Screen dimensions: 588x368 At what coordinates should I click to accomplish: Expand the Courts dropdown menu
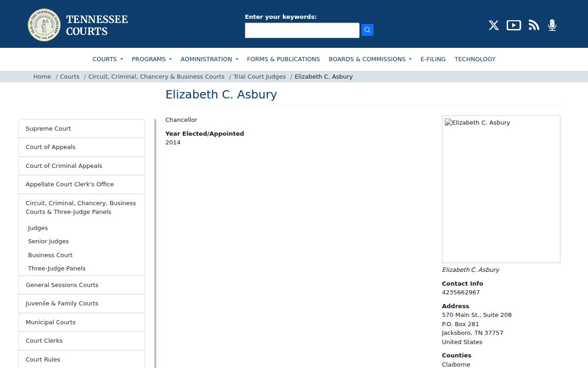point(107,59)
